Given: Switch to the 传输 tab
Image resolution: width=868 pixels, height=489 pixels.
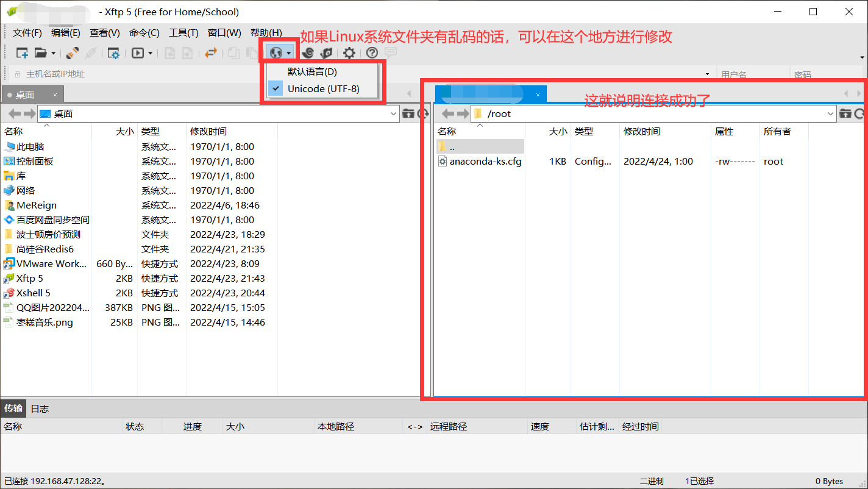Looking at the screenshot, I should [13, 408].
